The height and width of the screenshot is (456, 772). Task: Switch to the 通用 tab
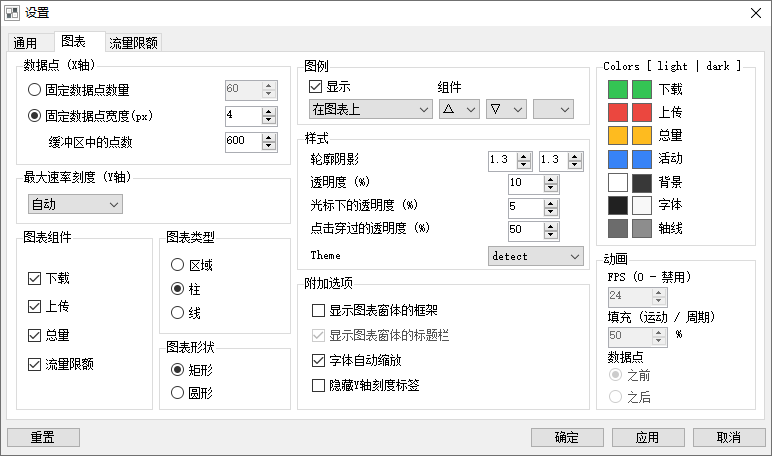pyautogui.click(x=31, y=43)
